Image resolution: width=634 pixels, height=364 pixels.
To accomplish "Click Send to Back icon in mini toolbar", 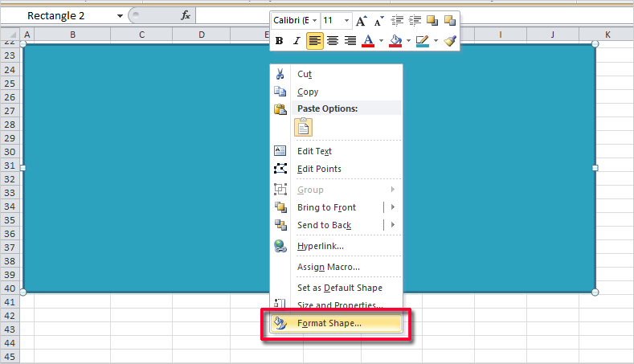I will 450,21.
